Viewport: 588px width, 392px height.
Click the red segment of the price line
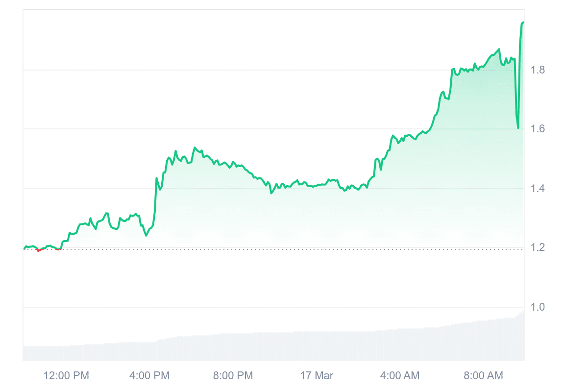click(x=39, y=250)
